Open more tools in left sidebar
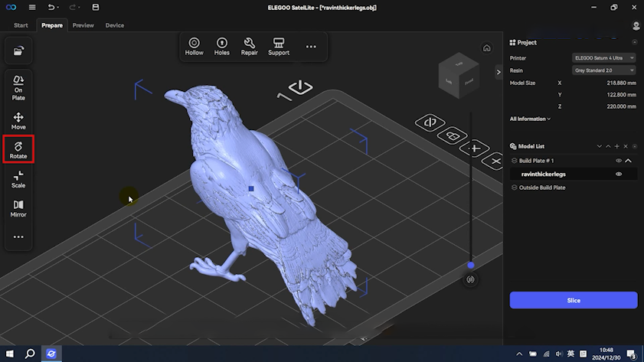The height and width of the screenshot is (362, 644). 18,236
